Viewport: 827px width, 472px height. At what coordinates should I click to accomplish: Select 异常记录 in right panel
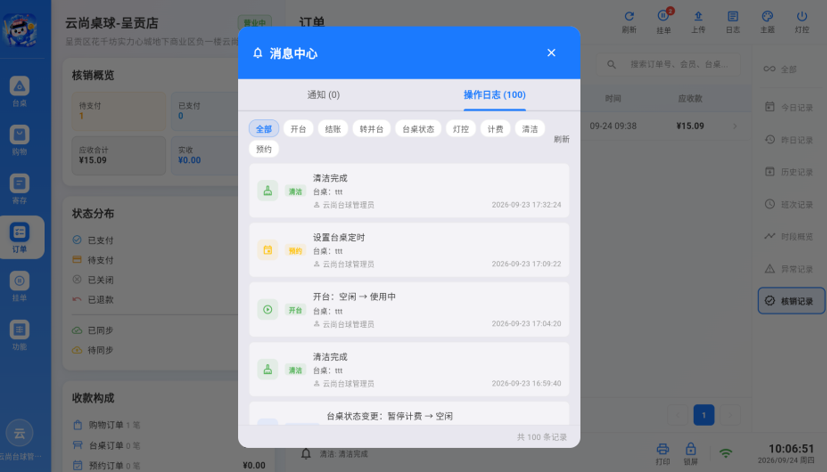[x=790, y=269]
